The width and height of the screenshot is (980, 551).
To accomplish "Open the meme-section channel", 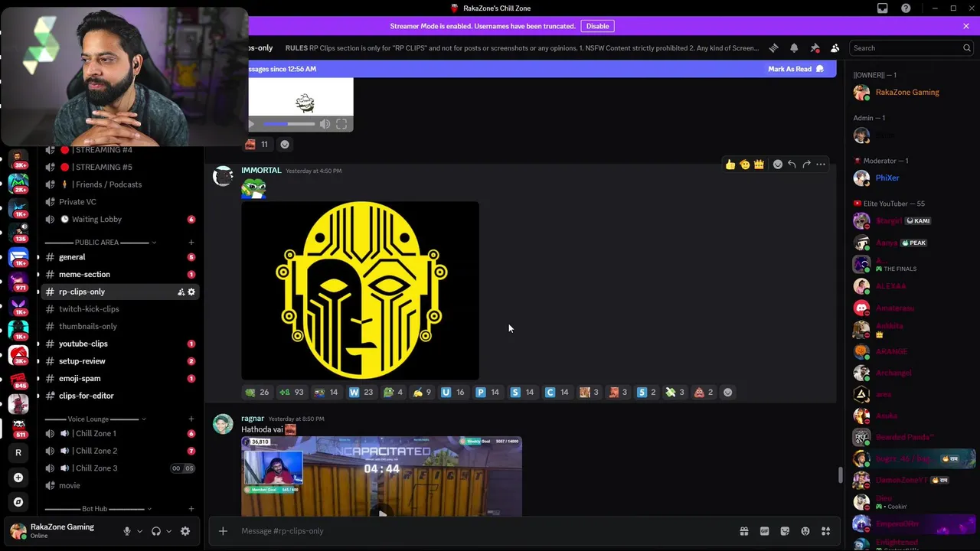I will (x=120, y=275).
